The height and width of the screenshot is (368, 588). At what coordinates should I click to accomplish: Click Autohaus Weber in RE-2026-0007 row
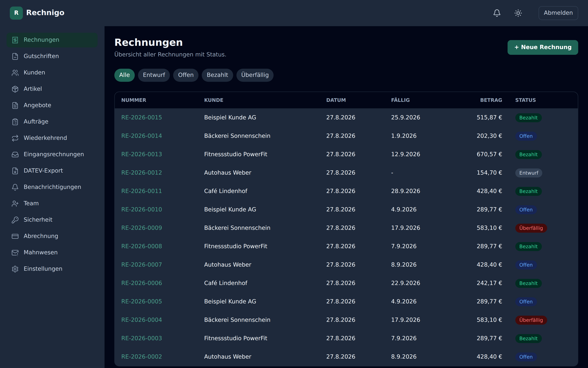click(228, 265)
